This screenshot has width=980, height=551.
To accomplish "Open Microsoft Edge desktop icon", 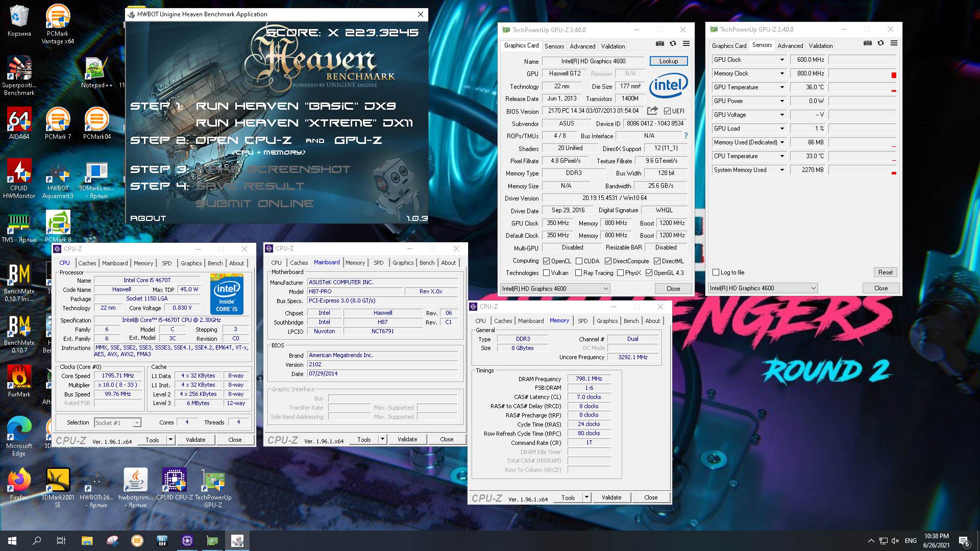I will [19, 436].
